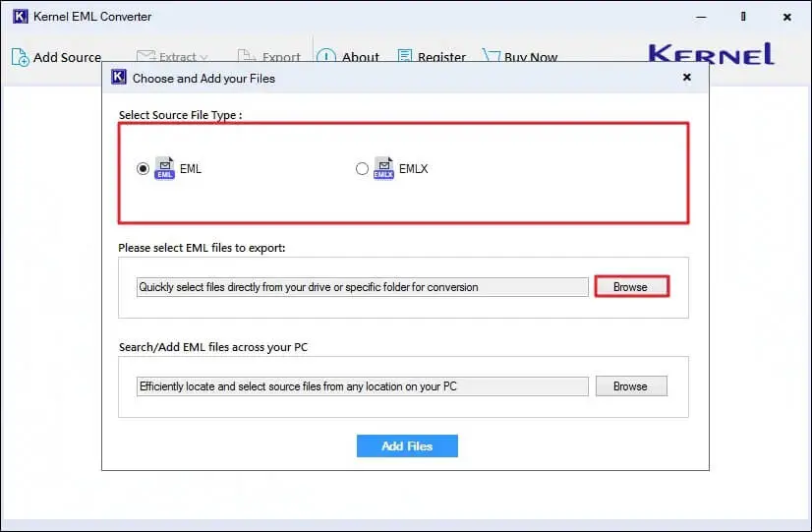Click the EMLX option label

point(413,169)
